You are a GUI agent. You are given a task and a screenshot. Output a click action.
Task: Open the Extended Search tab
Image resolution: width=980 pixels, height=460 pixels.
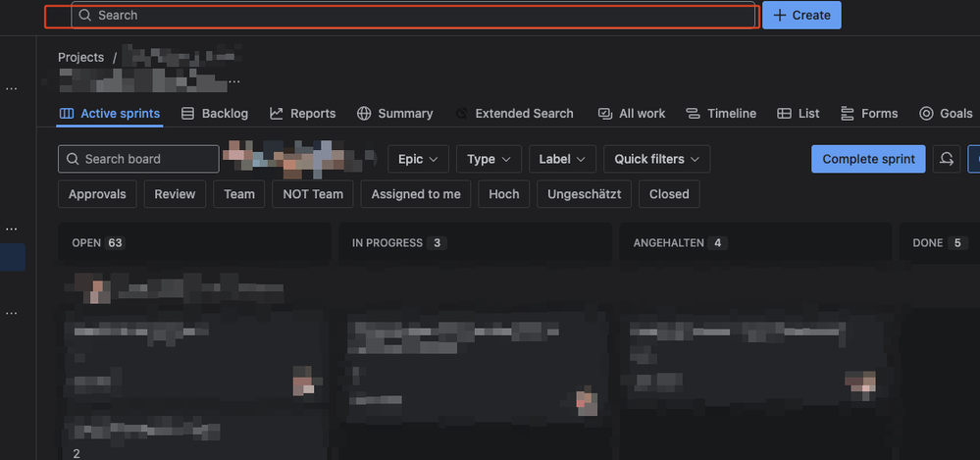[514, 113]
